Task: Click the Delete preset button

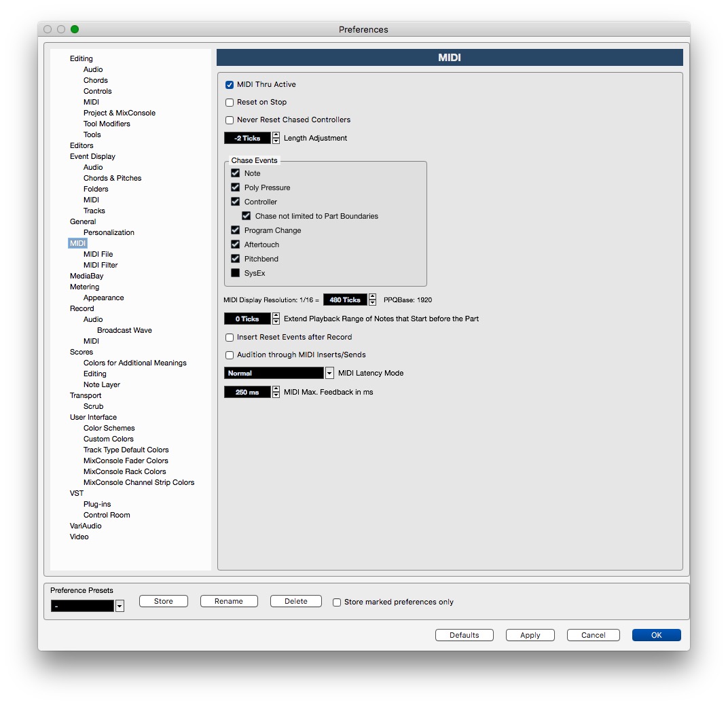Action: 296,601
